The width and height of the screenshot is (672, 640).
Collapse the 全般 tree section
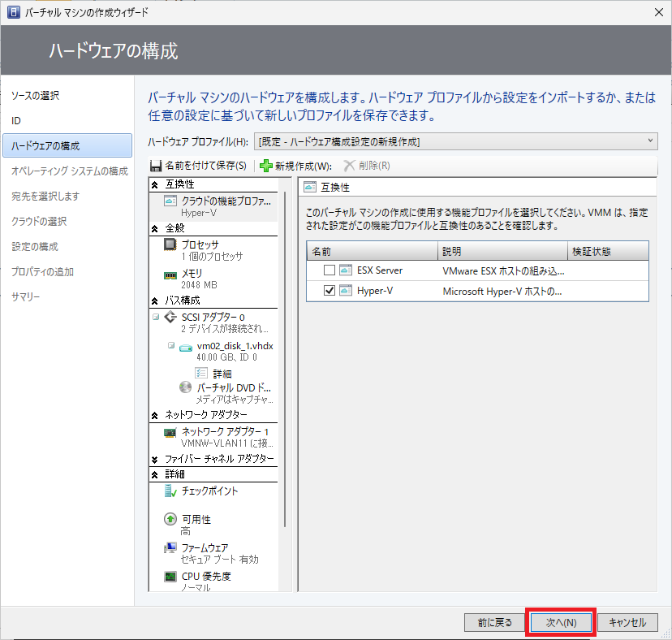pyautogui.click(x=155, y=229)
